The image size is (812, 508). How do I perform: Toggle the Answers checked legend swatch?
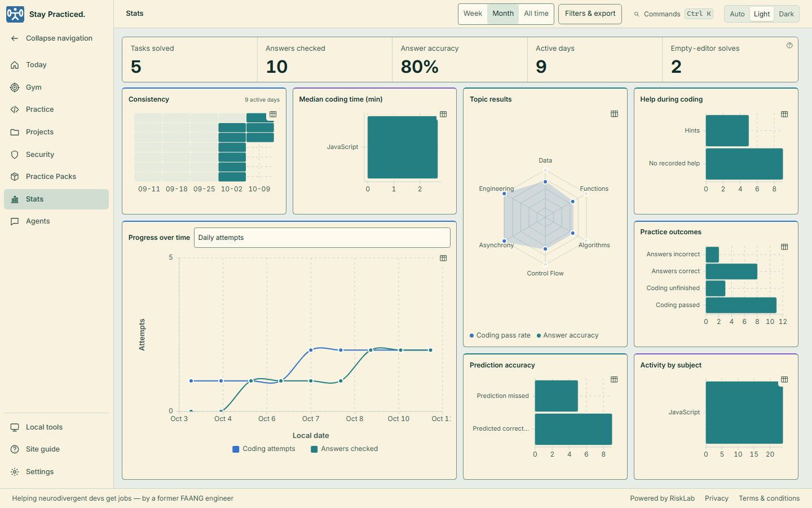[314, 449]
